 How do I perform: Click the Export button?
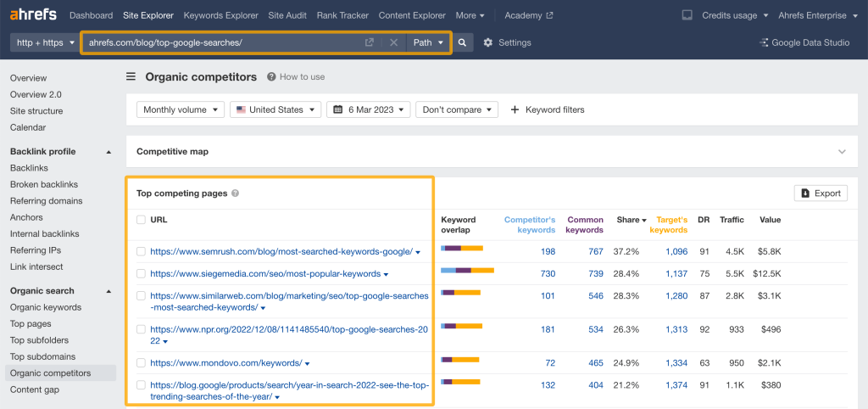(820, 193)
